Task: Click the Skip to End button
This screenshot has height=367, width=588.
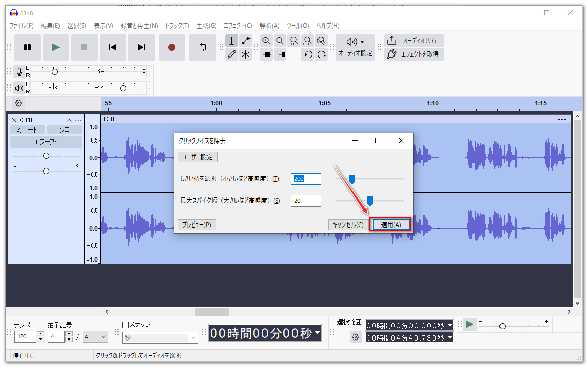Action: click(141, 47)
